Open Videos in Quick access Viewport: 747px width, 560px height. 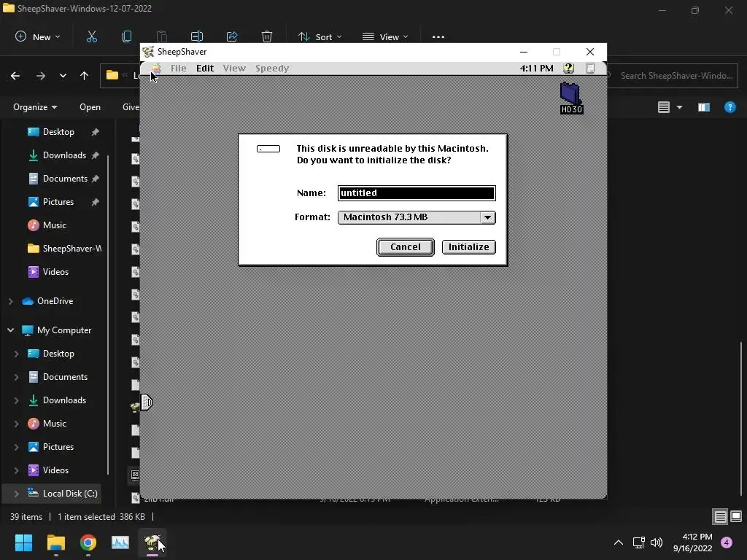[55, 272]
